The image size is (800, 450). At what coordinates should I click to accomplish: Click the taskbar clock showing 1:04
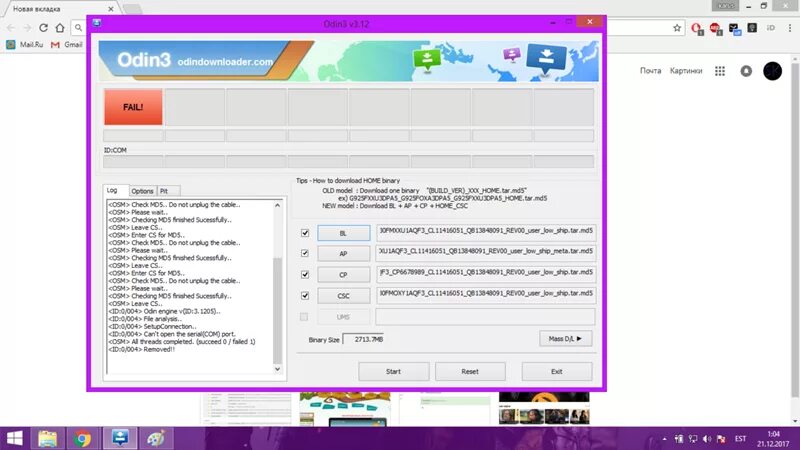[773, 439]
